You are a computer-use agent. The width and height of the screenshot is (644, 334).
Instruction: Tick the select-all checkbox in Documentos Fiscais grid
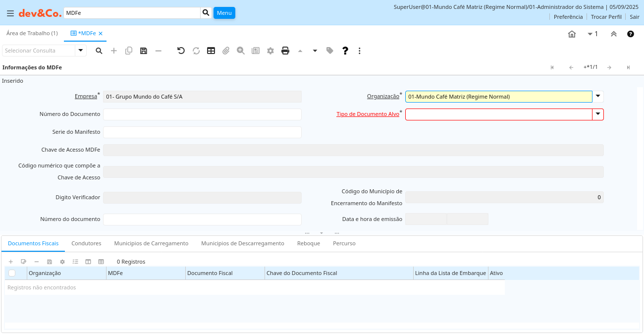(x=12, y=273)
